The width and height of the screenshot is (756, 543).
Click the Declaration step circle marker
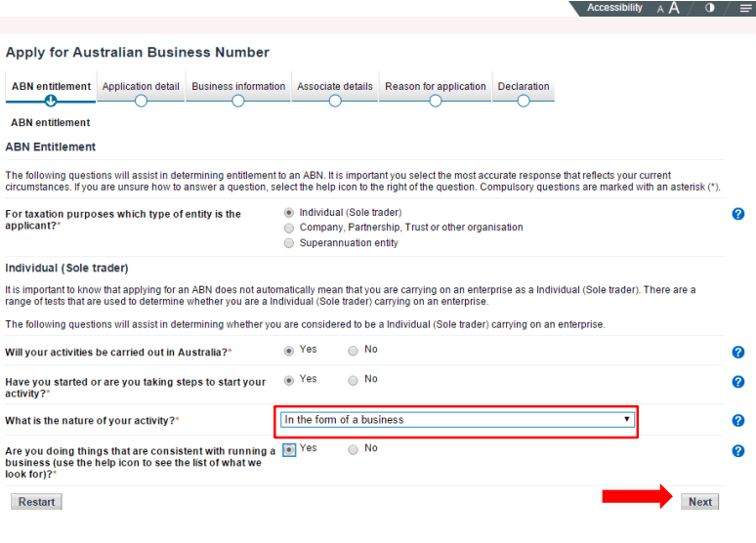click(x=524, y=101)
